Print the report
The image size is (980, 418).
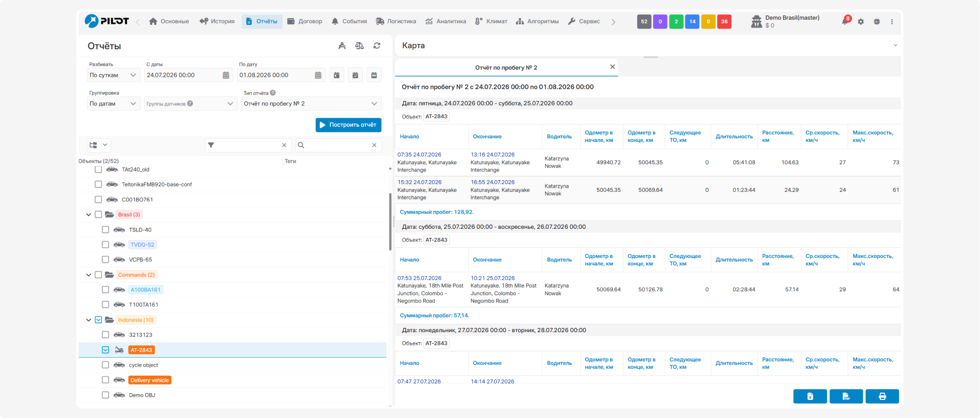[x=882, y=396]
